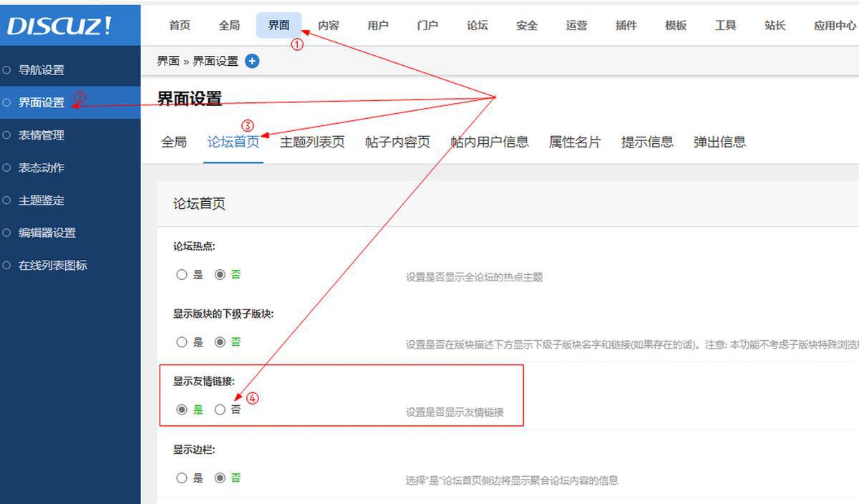This screenshot has width=859, height=504.
Task: Open the 应用中心 top menu
Action: point(835,25)
